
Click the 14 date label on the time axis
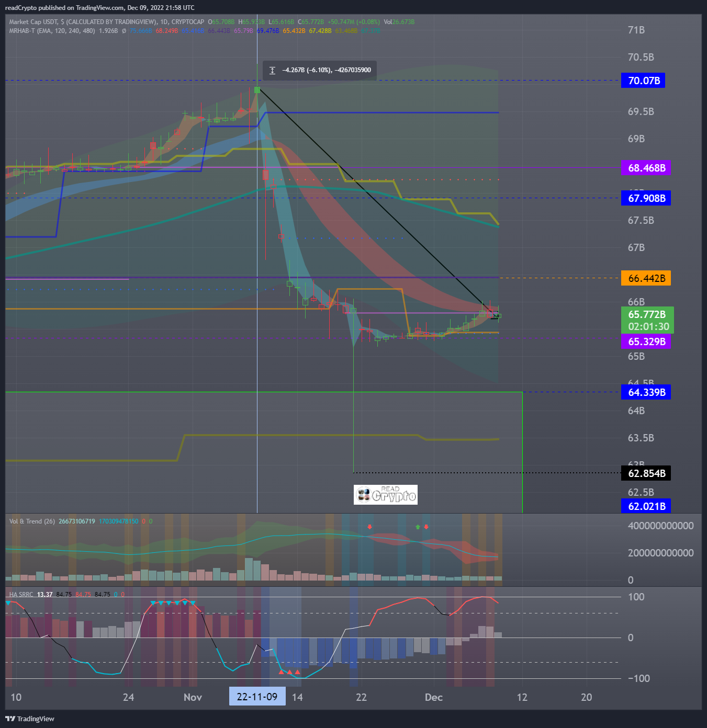coord(297,697)
